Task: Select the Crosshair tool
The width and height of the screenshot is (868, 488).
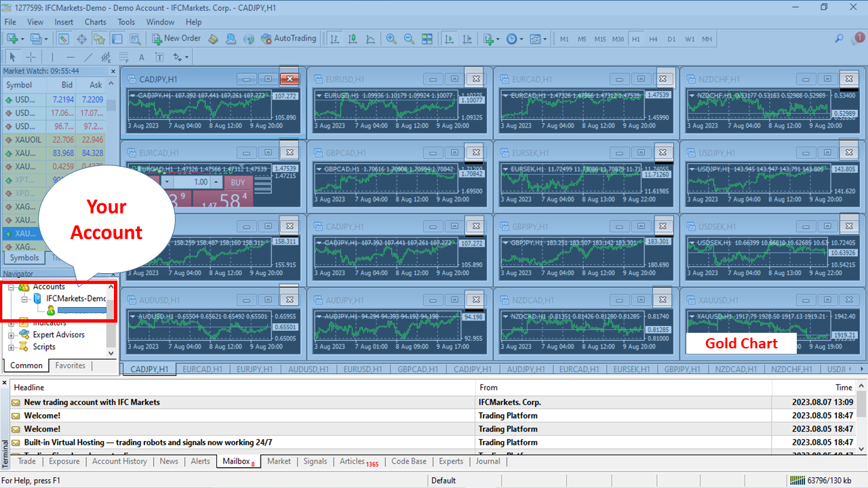Action: [x=31, y=57]
